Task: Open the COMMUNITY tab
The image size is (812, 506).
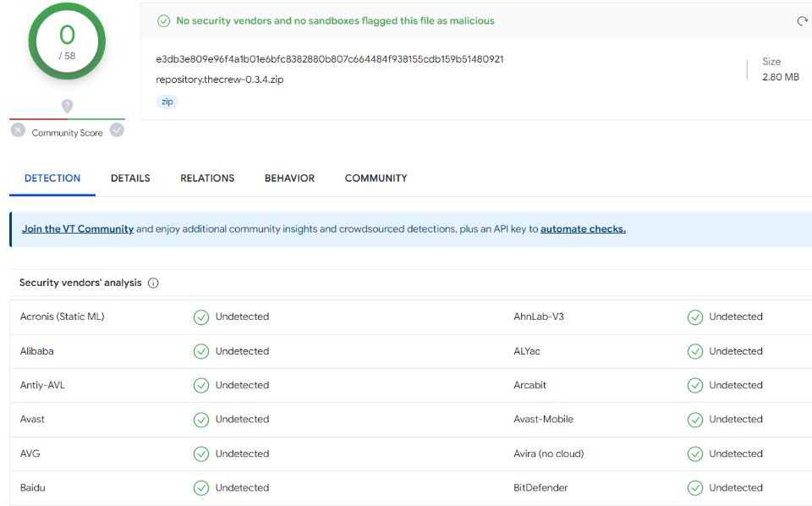Action: click(x=376, y=179)
